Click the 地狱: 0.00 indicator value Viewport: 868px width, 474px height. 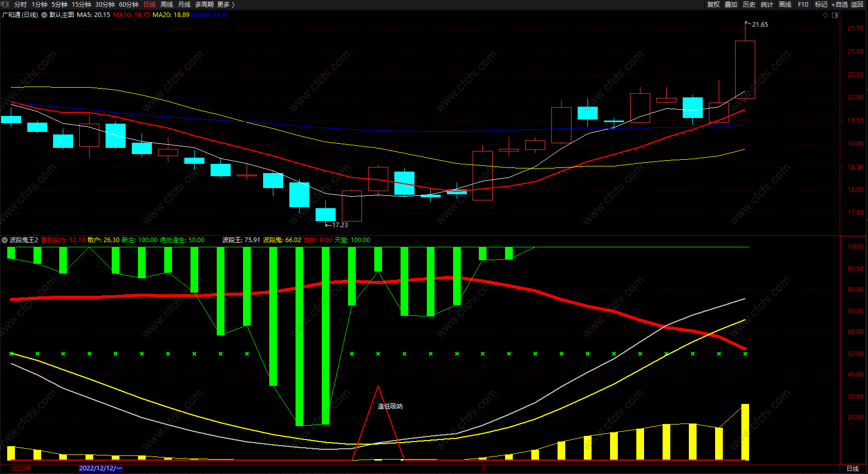[318, 240]
